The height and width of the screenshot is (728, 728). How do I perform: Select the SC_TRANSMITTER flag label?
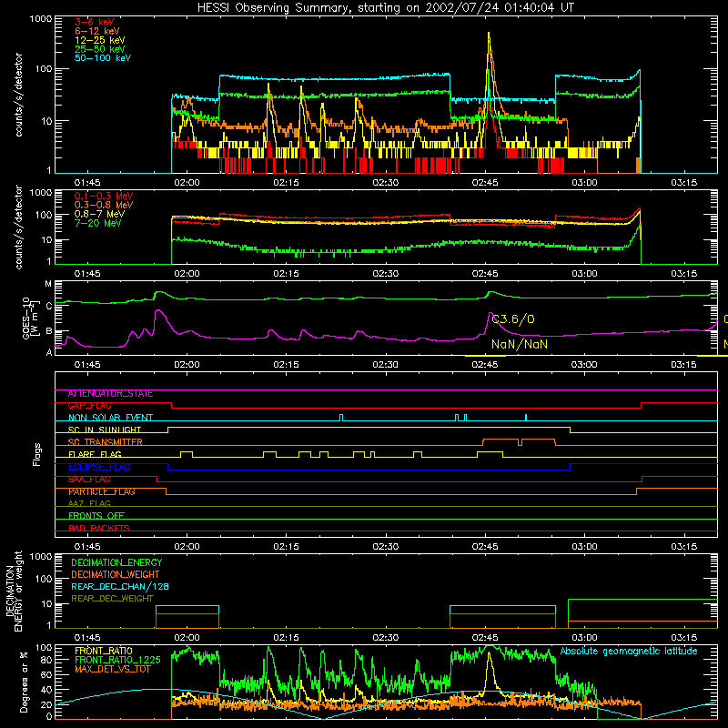click(105, 442)
